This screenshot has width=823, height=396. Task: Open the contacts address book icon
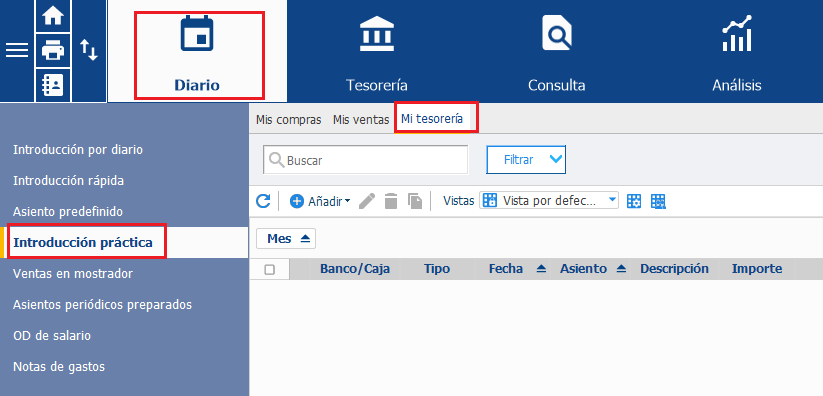point(52,85)
